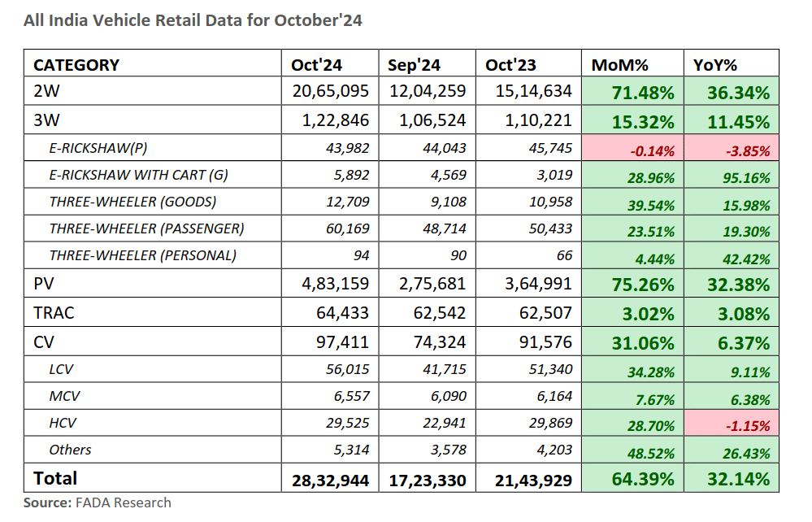Click the CATEGORY column header

(76, 65)
